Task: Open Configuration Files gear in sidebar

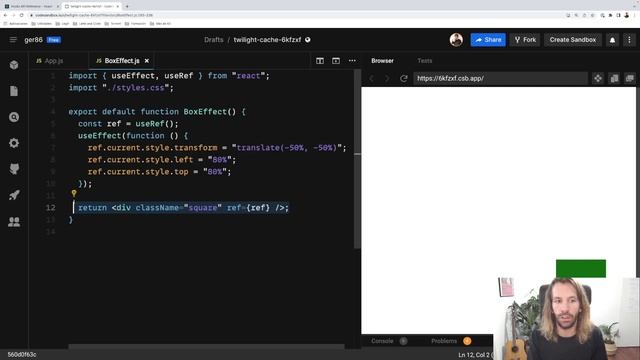Action: click(x=14, y=143)
